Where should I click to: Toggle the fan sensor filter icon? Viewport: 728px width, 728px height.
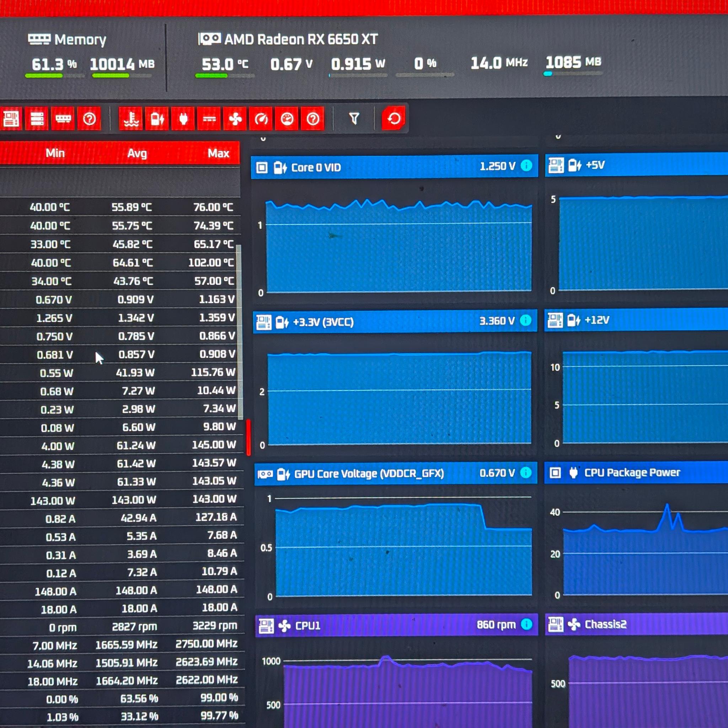point(235,119)
